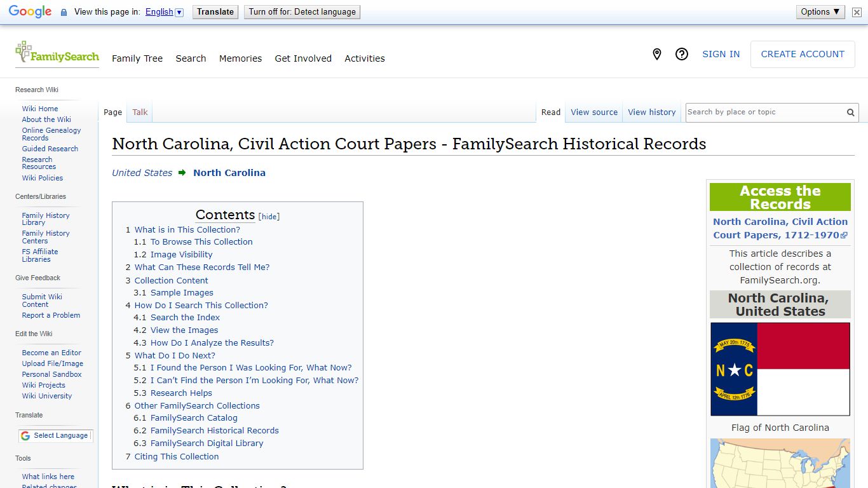Viewport: 868px width, 488px height.
Task: Open Online Genealogy Records link
Action: point(51,134)
